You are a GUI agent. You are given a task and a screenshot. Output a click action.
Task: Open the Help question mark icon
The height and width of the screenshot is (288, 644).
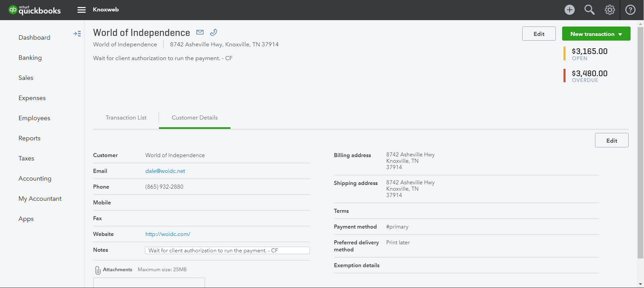pos(630,10)
